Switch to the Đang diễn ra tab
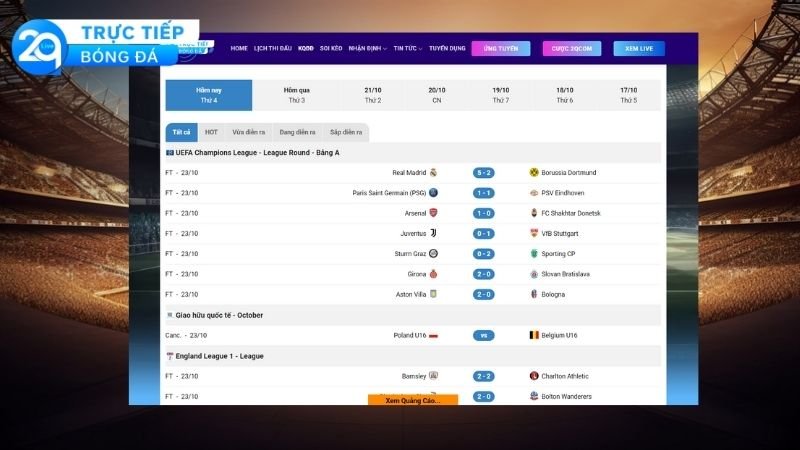Screen dimensions: 800x450 [297, 132]
